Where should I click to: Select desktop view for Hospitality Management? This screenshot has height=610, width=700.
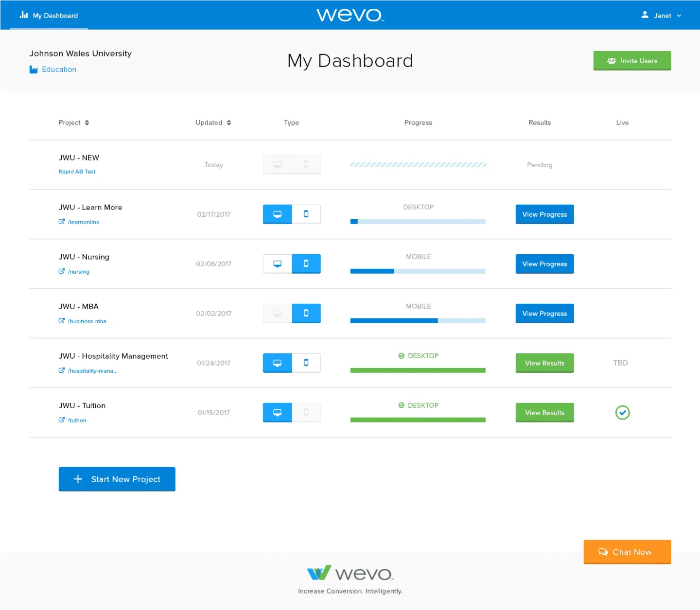click(x=277, y=363)
